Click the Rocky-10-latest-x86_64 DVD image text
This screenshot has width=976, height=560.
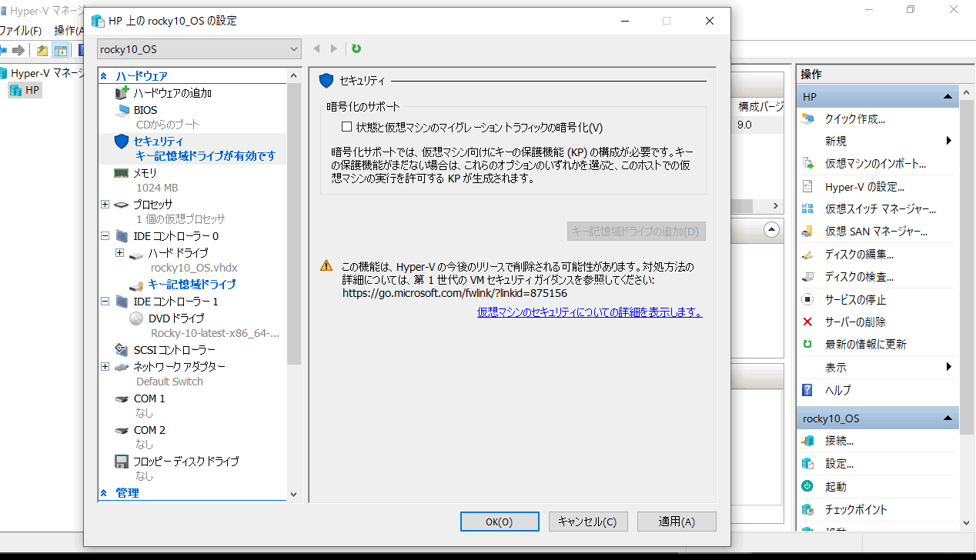[215, 333]
